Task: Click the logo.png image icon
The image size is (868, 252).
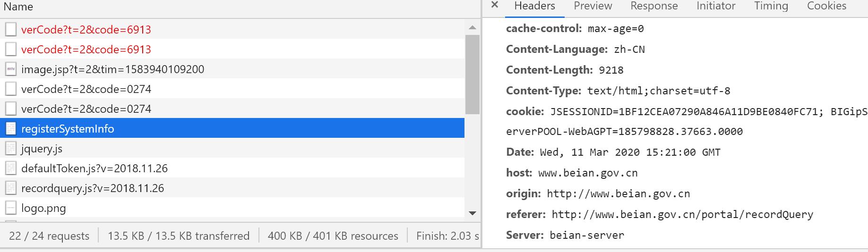Action: [11, 208]
